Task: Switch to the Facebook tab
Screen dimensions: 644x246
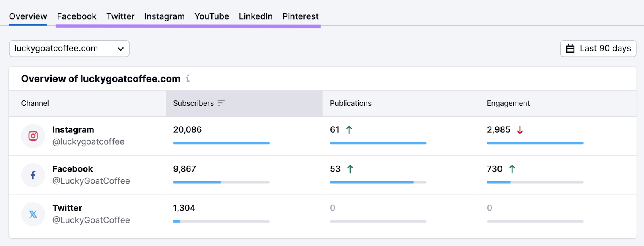Action: (76, 16)
